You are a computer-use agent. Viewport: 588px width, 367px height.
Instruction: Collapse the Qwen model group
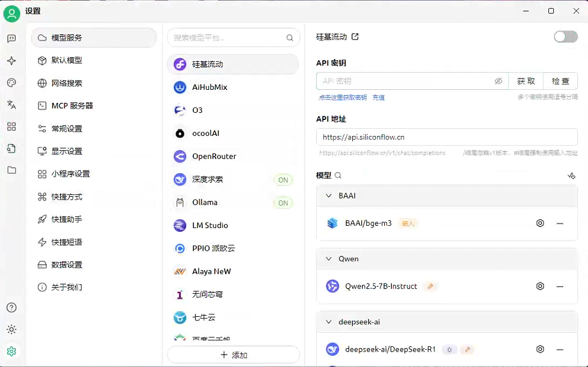click(x=328, y=259)
